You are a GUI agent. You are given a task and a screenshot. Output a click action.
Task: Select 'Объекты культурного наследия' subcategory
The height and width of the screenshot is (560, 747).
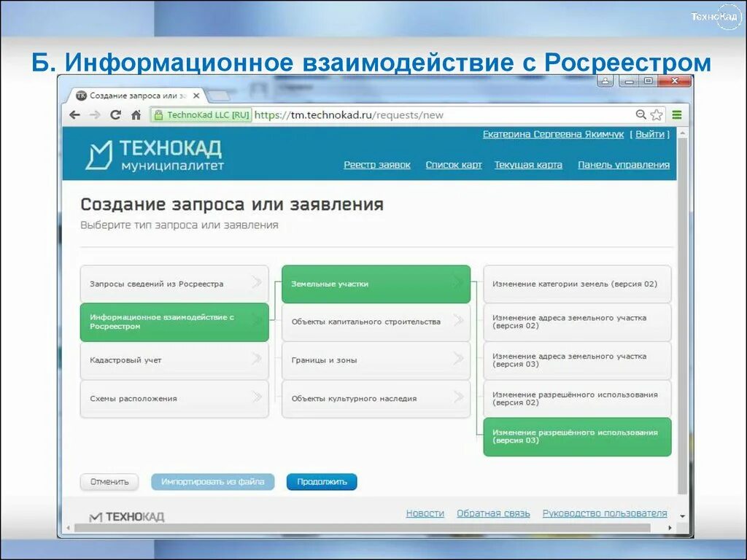[376, 399]
